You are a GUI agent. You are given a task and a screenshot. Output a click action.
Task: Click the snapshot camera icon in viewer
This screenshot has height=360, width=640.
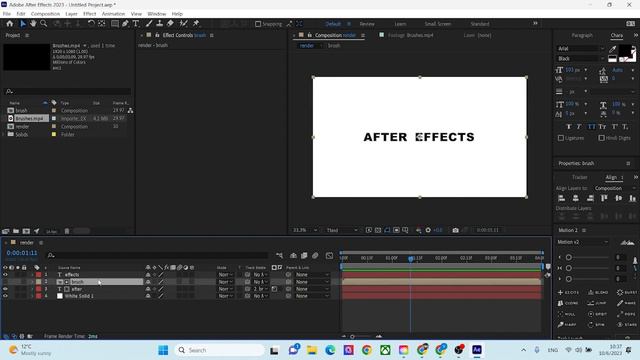[456, 230]
